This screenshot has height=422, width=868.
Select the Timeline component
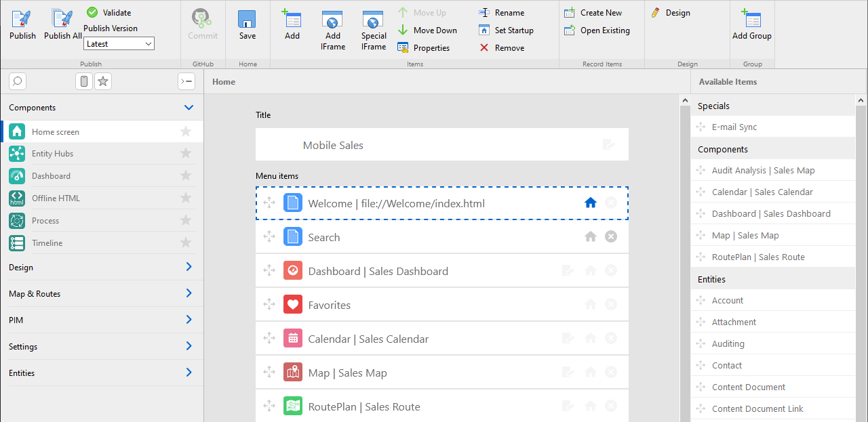pyautogui.click(x=47, y=243)
